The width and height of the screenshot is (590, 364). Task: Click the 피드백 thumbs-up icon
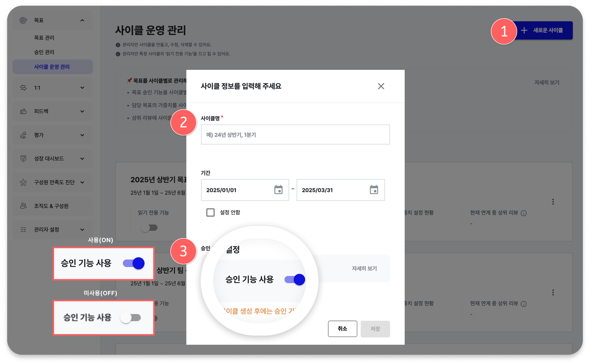[23, 111]
